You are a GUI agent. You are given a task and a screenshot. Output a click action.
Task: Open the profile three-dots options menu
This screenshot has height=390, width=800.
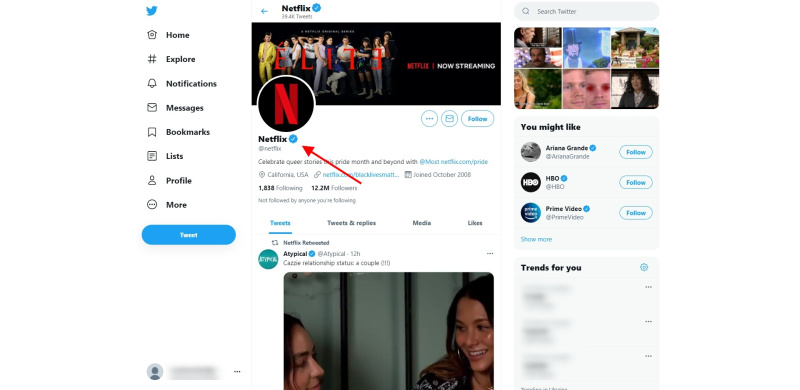[x=430, y=118]
